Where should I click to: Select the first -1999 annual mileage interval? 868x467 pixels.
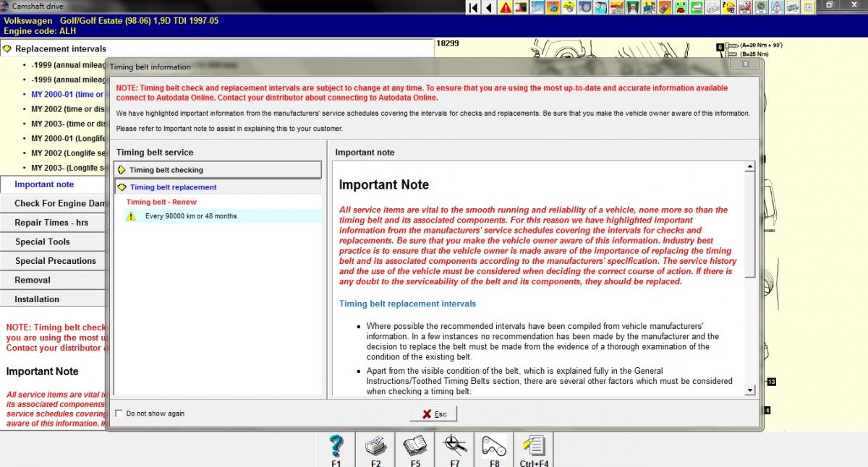click(x=67, y=65)
